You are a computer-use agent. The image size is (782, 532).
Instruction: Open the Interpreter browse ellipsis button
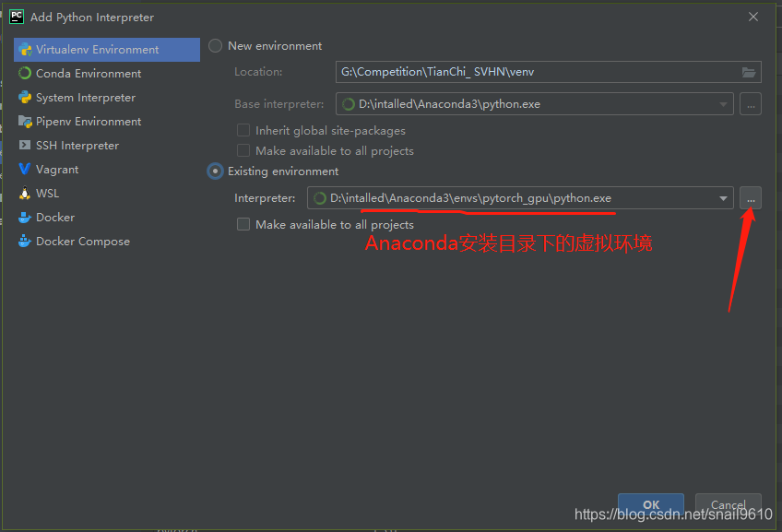(x=751, y=198)
